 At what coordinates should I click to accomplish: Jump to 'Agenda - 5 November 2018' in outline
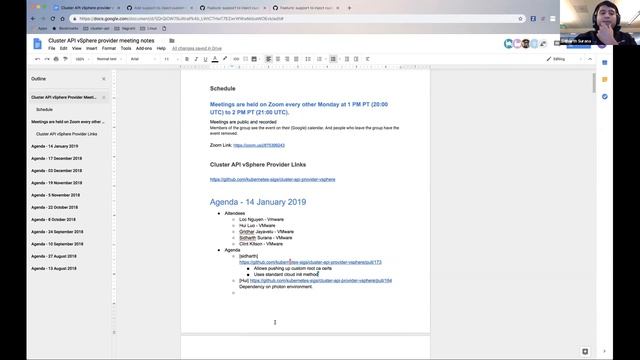56,195
